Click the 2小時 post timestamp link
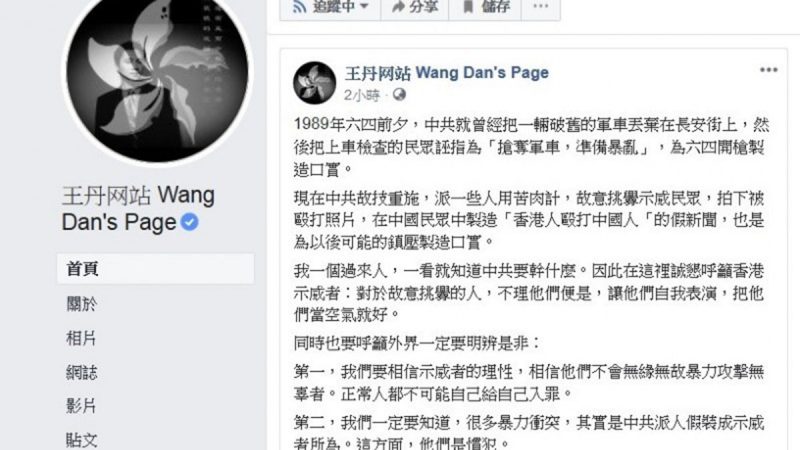The image size is (800, 450). coord(362,95)
